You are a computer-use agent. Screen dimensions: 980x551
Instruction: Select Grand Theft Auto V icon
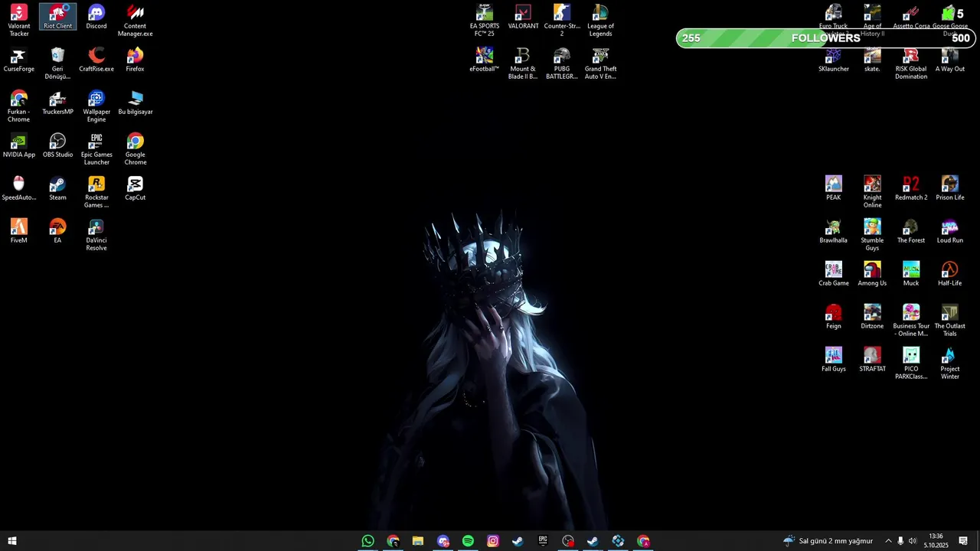tap(600, 64)
